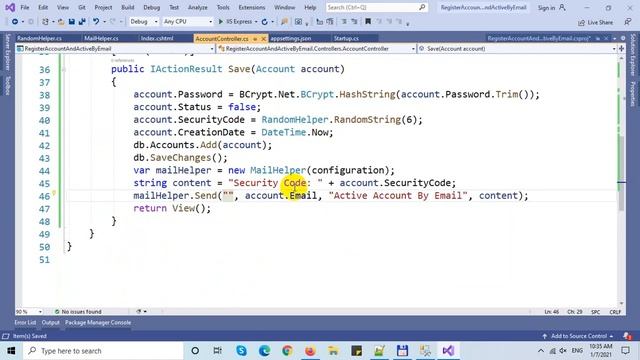Click the vertical editor scrollbar thumb
Screen dimensions: 640x360
tap(621, 173)
